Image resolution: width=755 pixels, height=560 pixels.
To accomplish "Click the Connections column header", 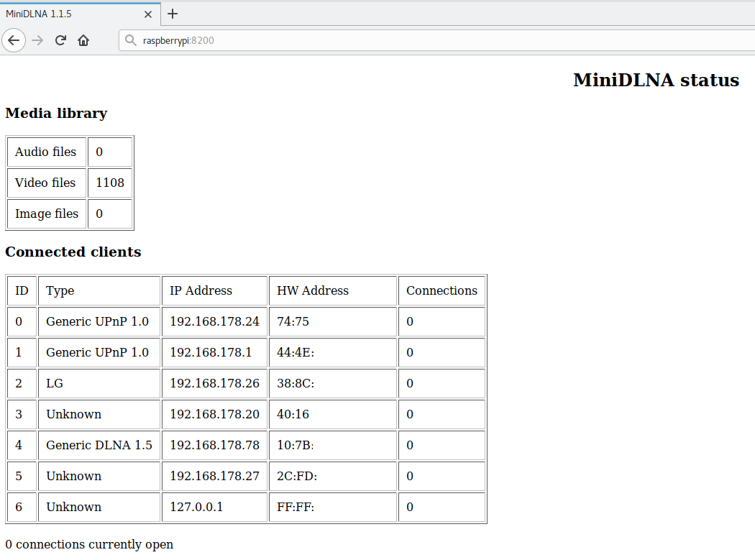I will click(x=441, y=291).
